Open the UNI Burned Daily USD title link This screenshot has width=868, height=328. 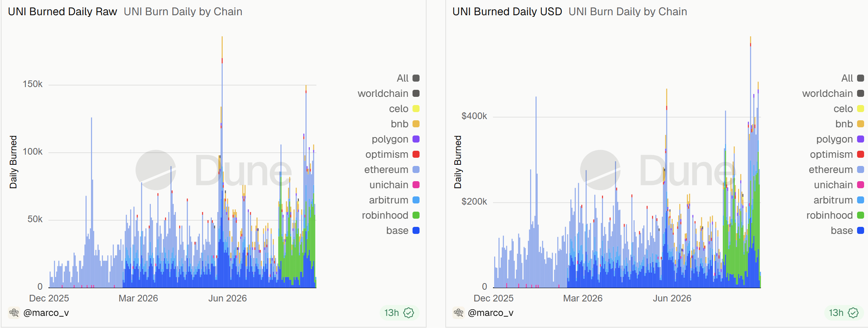tap(507, 12)
